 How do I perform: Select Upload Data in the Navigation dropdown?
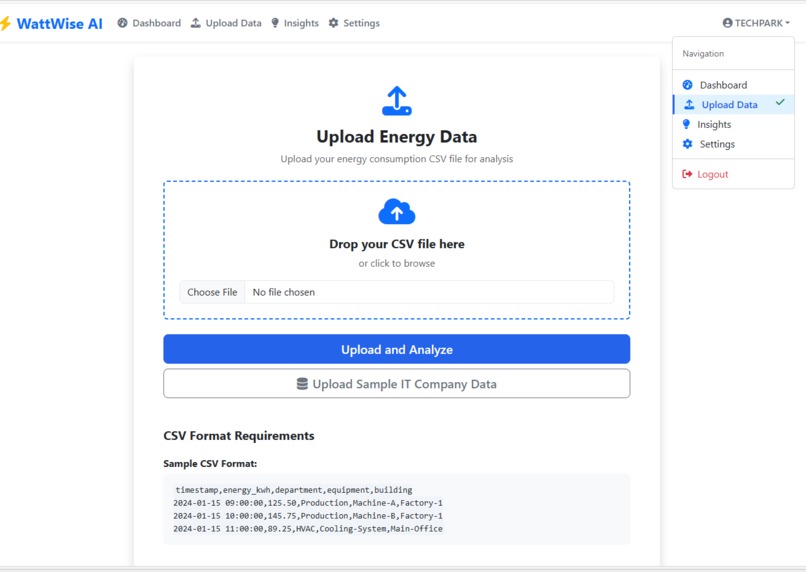[x=734, y=104]
